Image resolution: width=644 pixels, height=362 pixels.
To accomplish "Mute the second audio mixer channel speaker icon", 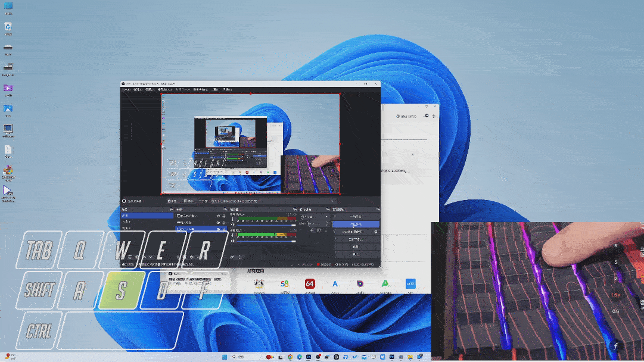I will (233, 241).
